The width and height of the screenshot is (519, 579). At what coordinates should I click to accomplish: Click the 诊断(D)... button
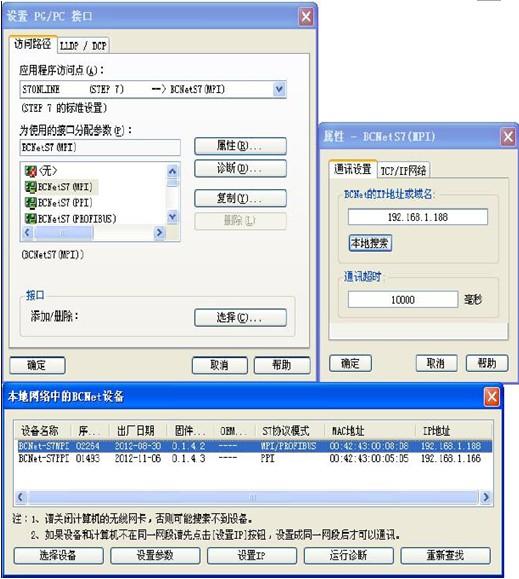coord(240,169)
